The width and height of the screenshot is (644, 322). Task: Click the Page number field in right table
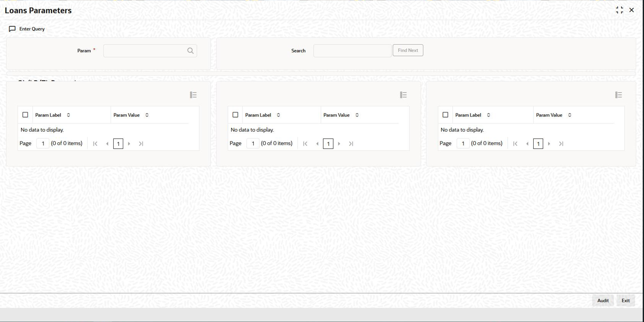point(463,143)
